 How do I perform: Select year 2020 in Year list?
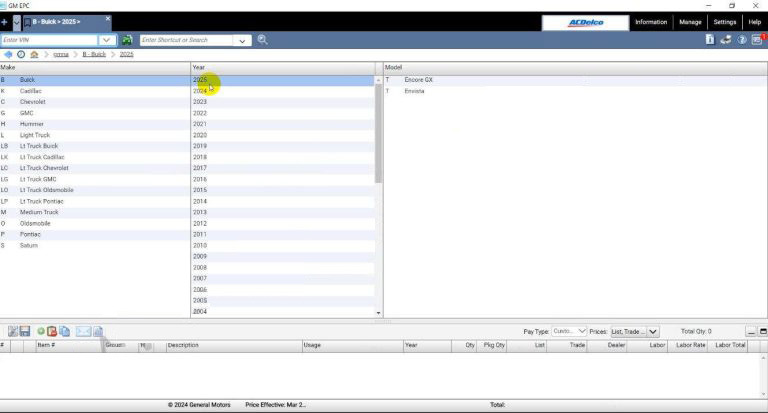coord(283,135)
